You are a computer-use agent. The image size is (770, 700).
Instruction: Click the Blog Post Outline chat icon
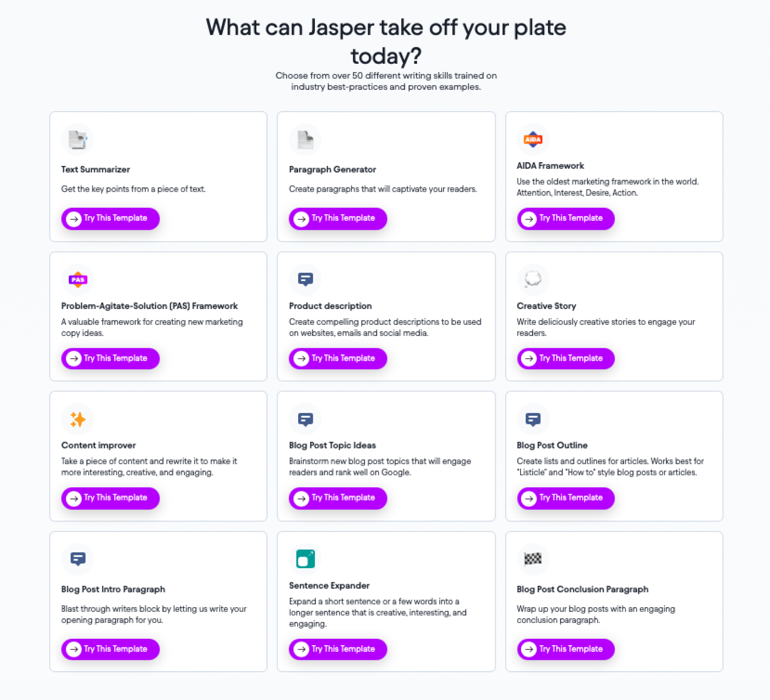pos(533,419)
